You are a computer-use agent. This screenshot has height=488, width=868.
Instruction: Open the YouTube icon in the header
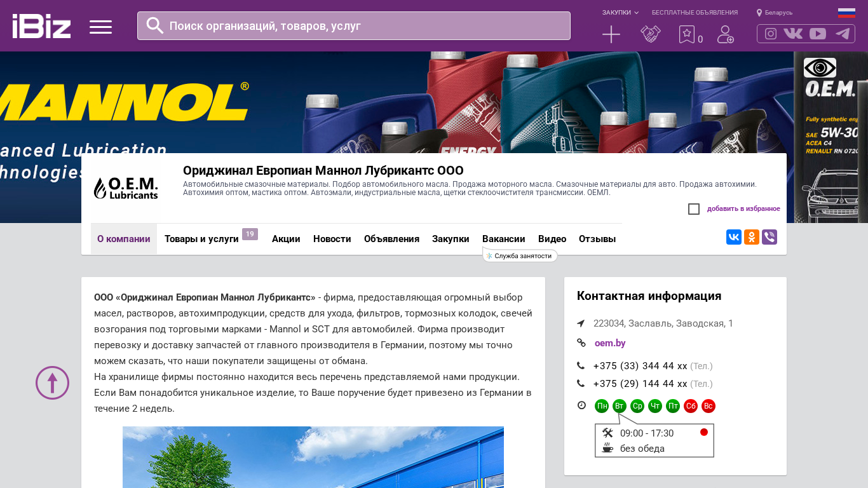tap(818, 34)
